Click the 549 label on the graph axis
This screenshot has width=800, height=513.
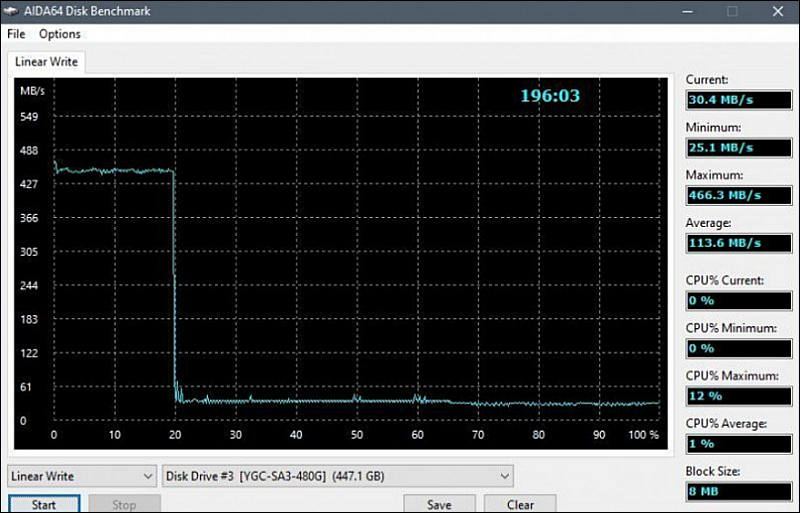pos(29,117)
